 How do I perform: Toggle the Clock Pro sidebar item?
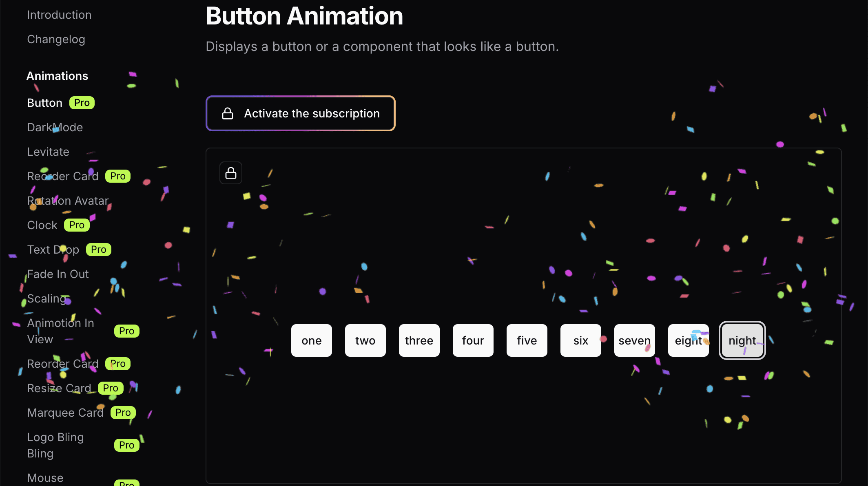click(x=41, y=225)
